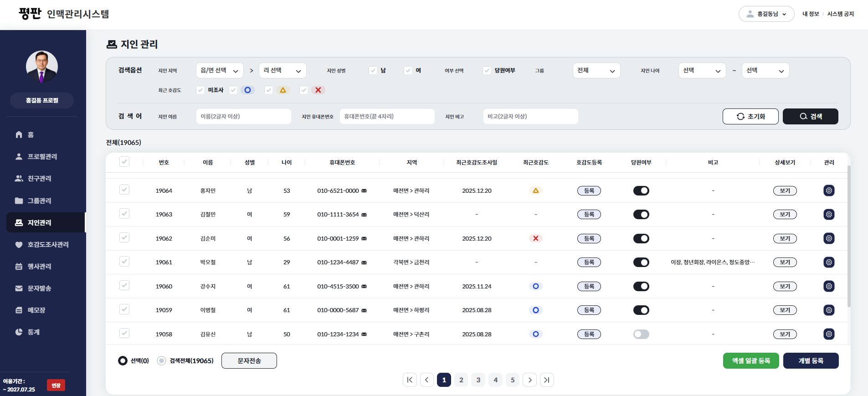Image resolution: width=868 pixels, height=396 pixels.
Task: Click the blue circle rating for row 19060
Action: [535, 286]
